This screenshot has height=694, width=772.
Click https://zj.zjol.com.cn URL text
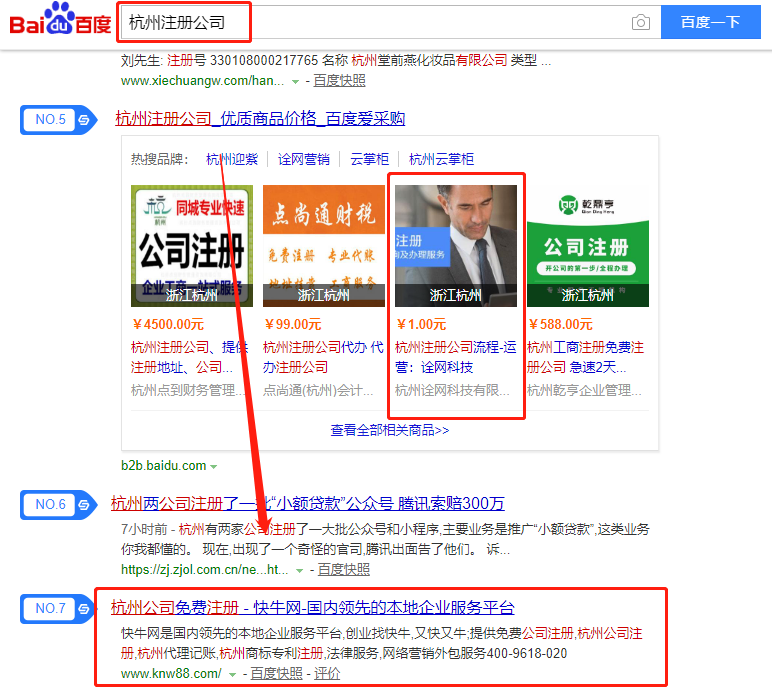(205, 569)
